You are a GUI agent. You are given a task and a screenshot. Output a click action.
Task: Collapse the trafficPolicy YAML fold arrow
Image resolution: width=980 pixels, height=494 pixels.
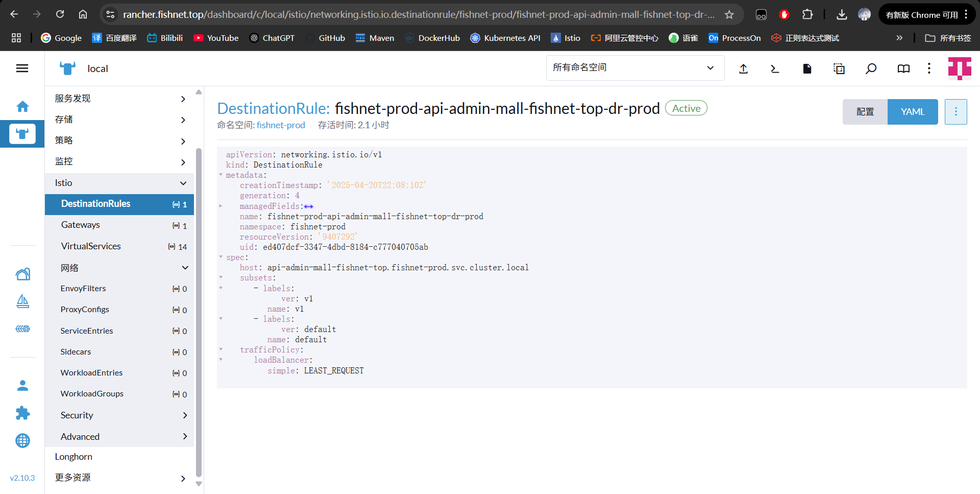[221, 349]
